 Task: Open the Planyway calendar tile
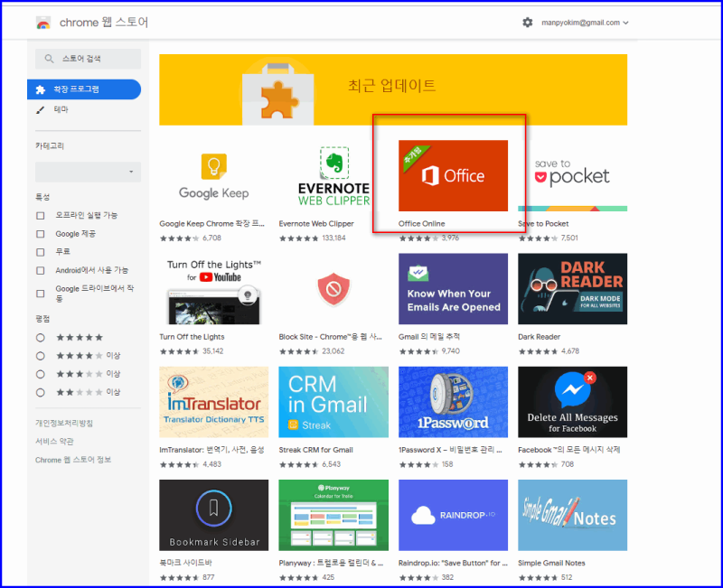point(333,515)
